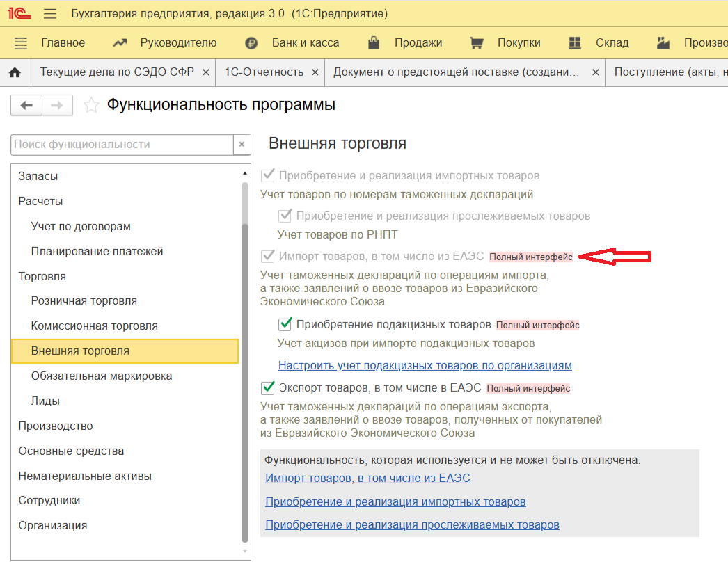This screenshot has height=562, width=728.
Task: Uncheck Приобретение подакцизных товаров checkbox
Action: 285,324
